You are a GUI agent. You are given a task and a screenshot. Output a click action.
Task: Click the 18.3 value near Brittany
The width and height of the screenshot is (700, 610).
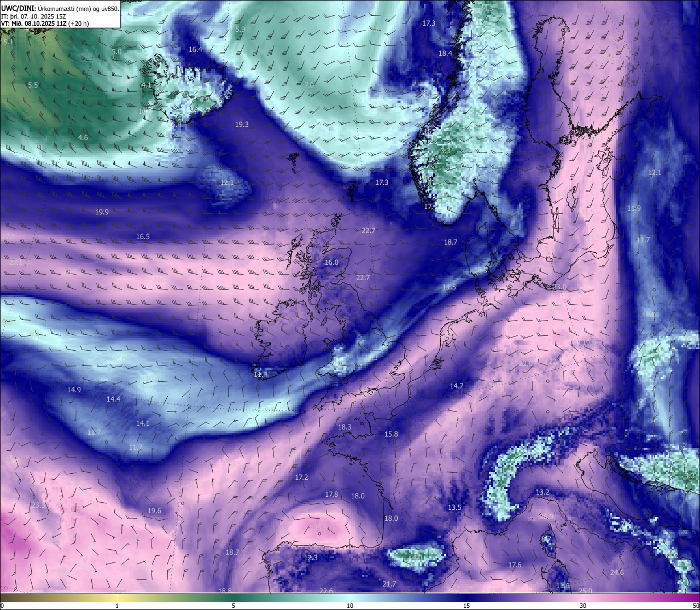tap(345, 427)
